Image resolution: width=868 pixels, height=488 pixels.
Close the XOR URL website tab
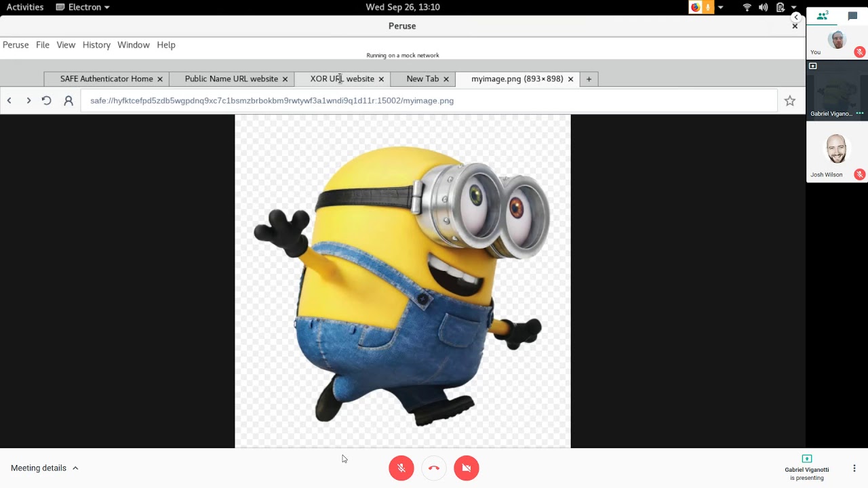381,79
